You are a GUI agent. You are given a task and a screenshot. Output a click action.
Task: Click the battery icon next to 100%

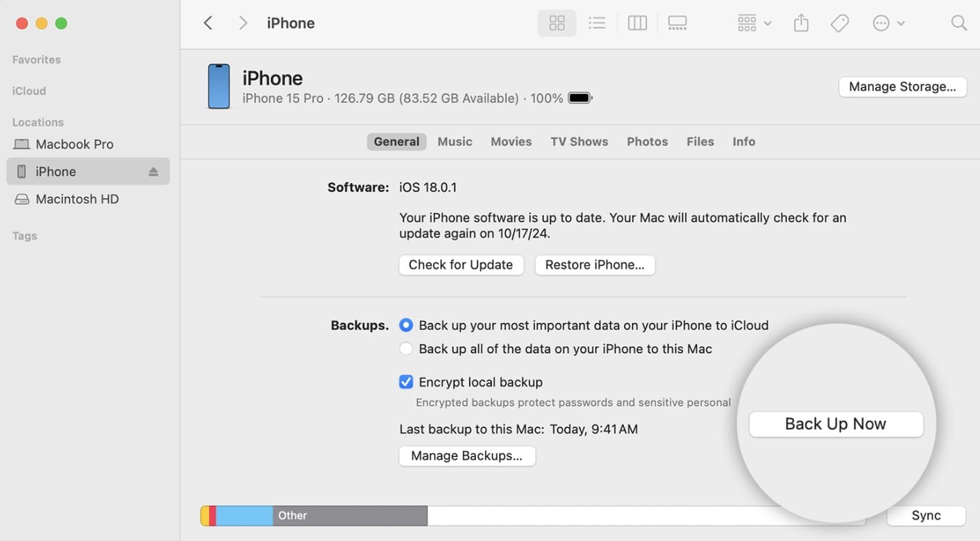coord(580,98)
